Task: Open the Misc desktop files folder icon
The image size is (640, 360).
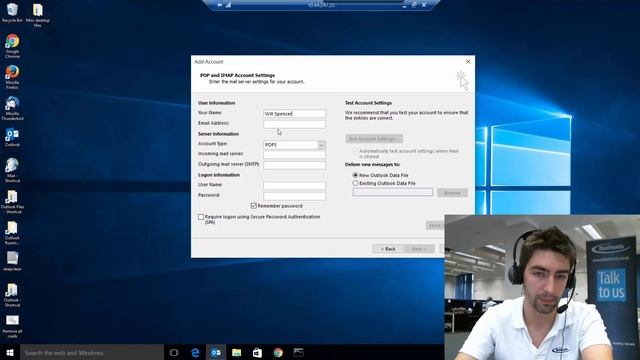Action: pos(37,14)
